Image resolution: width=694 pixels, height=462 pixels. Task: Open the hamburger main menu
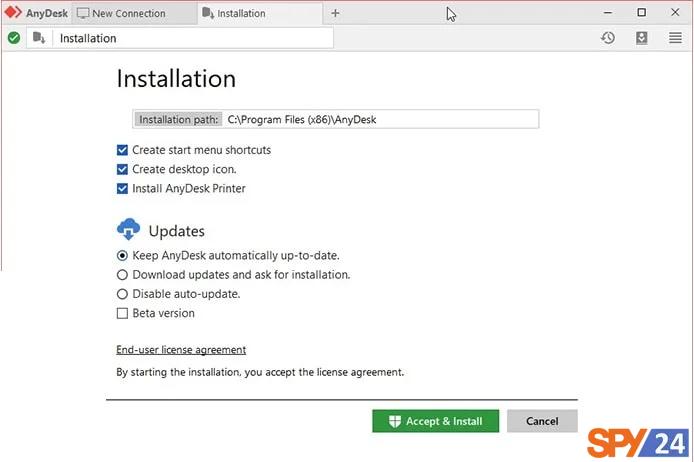pyautogui.click(x=675, y=38)
